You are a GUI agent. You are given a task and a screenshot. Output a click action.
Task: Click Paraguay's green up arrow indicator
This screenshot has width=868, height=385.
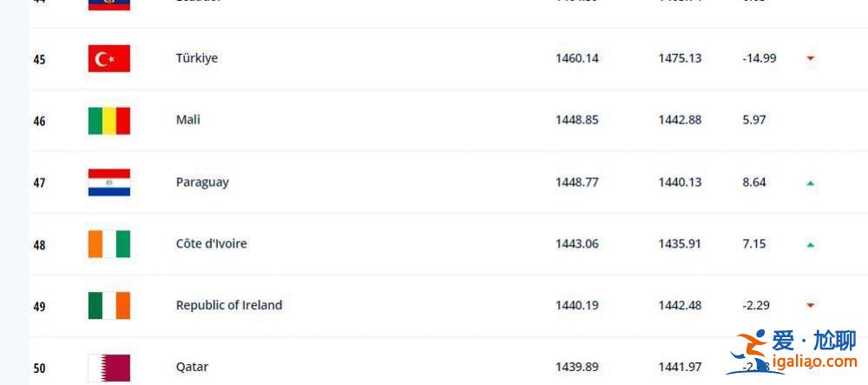click(811, 183)
